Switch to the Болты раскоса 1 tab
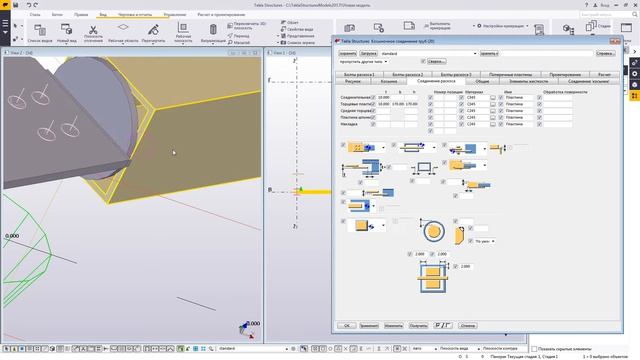The height and width of the screenshot is (360, 640). tap(359, 75)
